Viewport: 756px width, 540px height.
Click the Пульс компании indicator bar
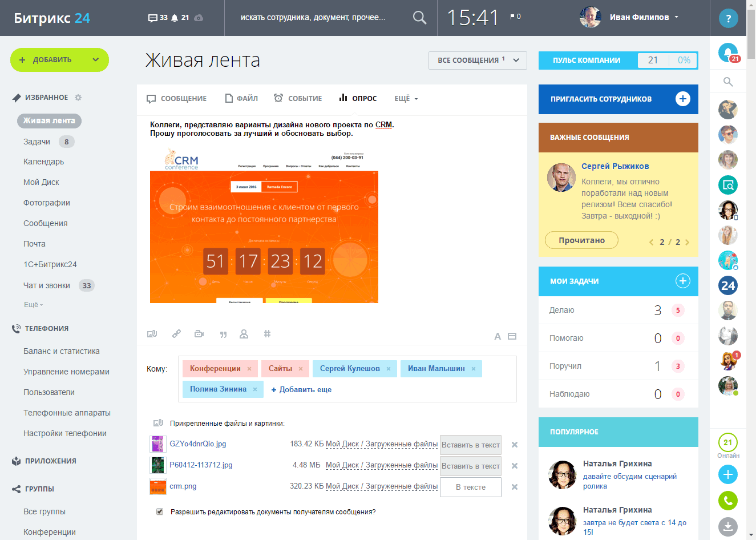click(618, 61)
